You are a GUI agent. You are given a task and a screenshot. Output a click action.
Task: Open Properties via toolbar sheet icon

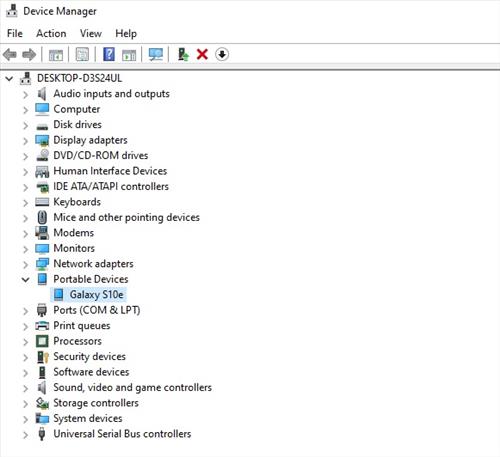click(82, 54)
